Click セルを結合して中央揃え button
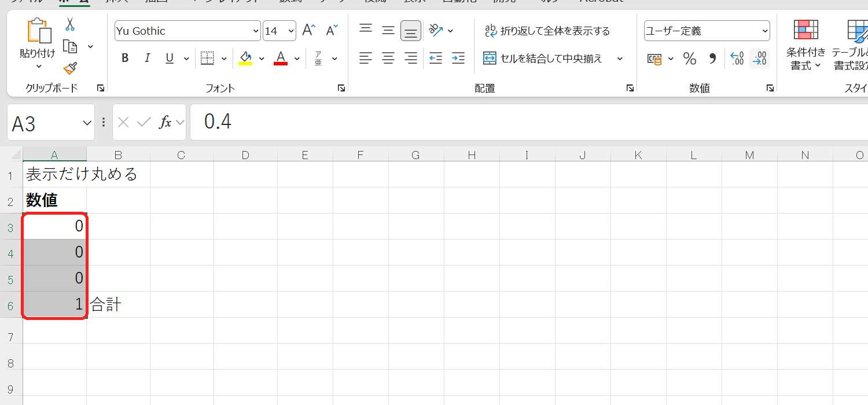Screen dimensions: 868x405 point(543,58)
